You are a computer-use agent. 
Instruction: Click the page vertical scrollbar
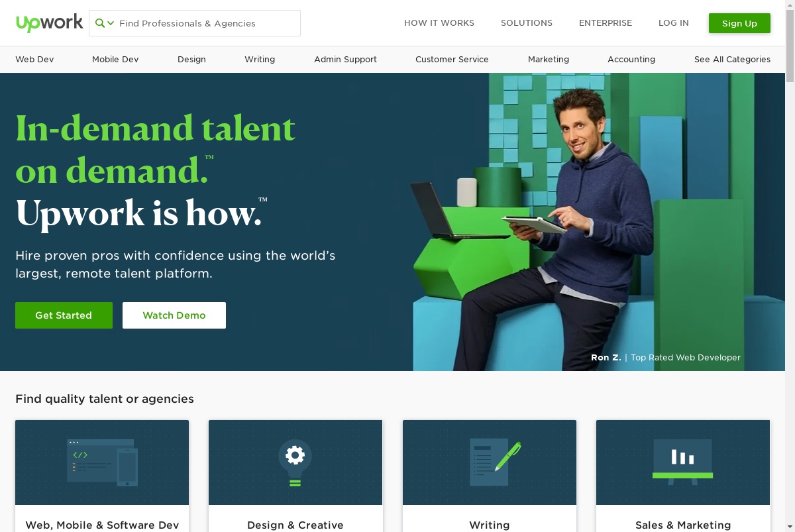pyautogui.click(x=790, y=265)
